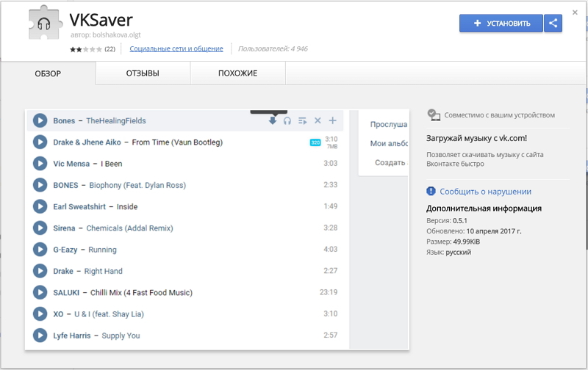Click the УСТАНОВИТЬ install button
Viewport: 588px width, 370px height.
click(x=501, y=23)
